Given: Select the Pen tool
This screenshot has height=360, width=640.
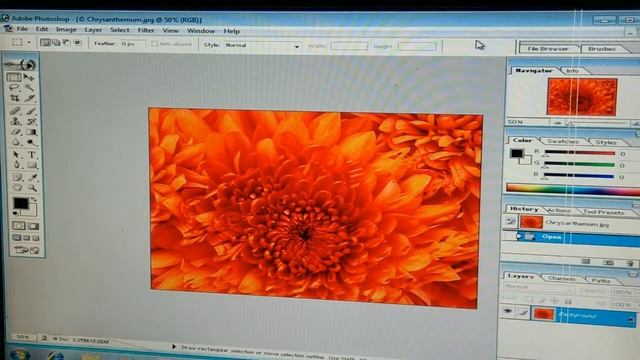Looking at the screenshot, I should click(16, 165).
